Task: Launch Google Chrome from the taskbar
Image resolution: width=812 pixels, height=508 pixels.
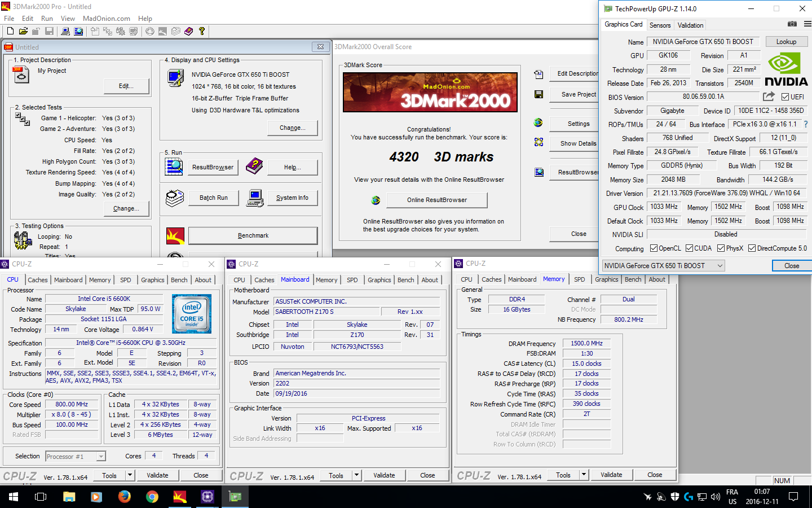Action: click(152, 497)
